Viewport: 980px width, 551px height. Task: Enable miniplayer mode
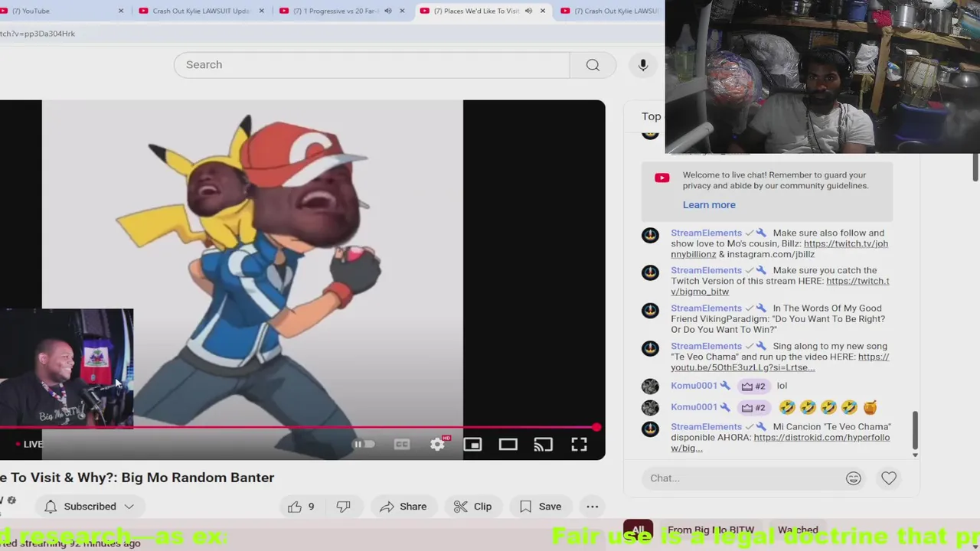[x=472, y=444]
